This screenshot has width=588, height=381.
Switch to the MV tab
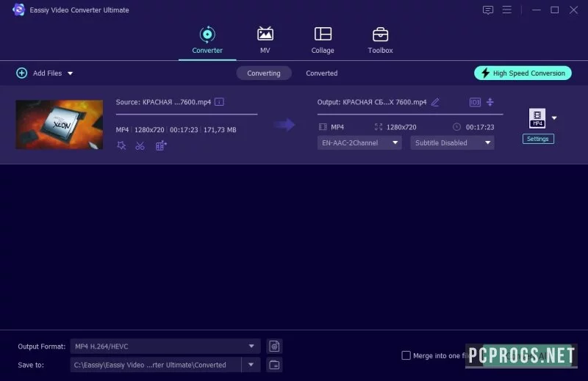(x=265, y=40)
